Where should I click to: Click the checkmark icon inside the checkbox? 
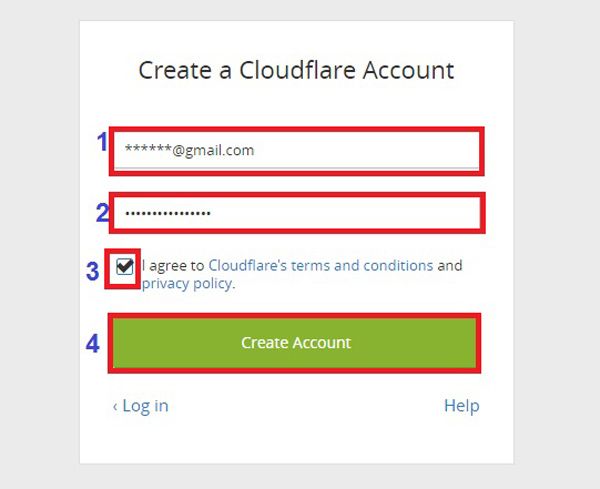(x=125, y=265)
